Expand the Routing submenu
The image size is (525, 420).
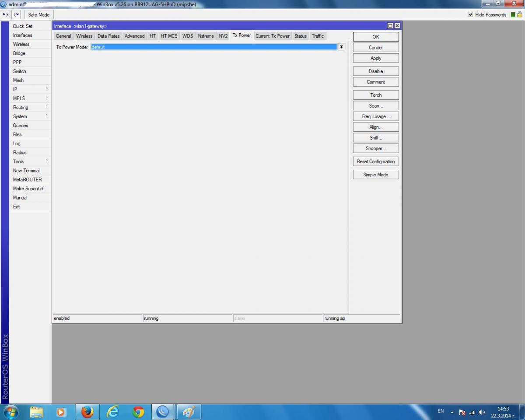[x=30, y=107]
